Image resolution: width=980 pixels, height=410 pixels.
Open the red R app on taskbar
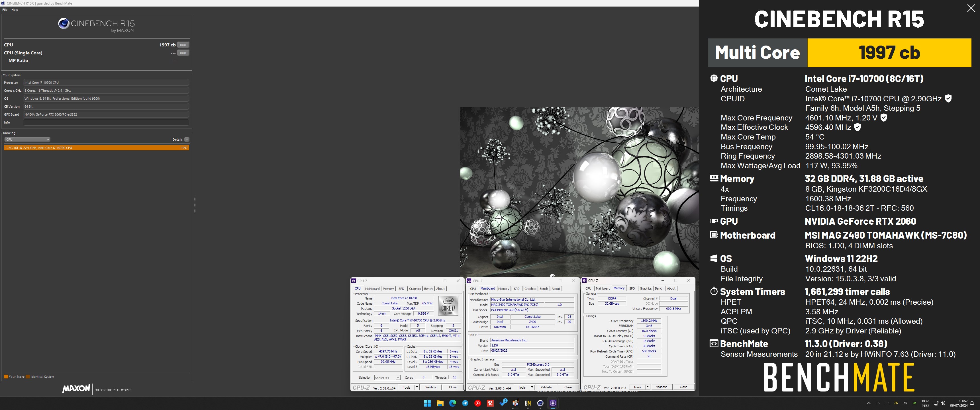click(x=490, y=403)
